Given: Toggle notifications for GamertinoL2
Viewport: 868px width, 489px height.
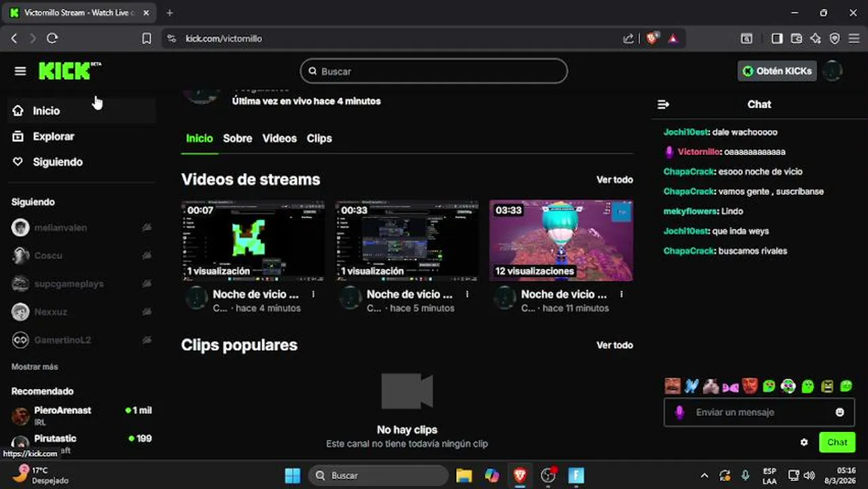Looking at the screenshot, I should pos(147,340).
